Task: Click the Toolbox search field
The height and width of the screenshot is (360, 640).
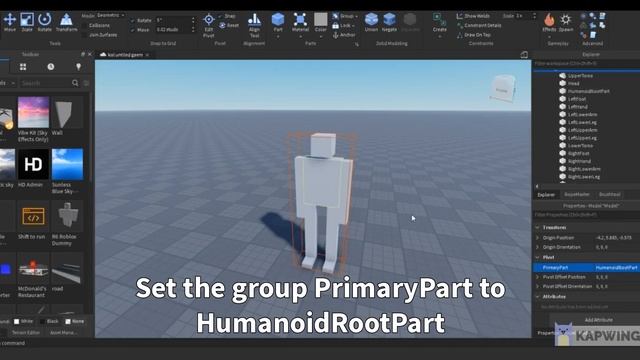Action: (45, 83)
